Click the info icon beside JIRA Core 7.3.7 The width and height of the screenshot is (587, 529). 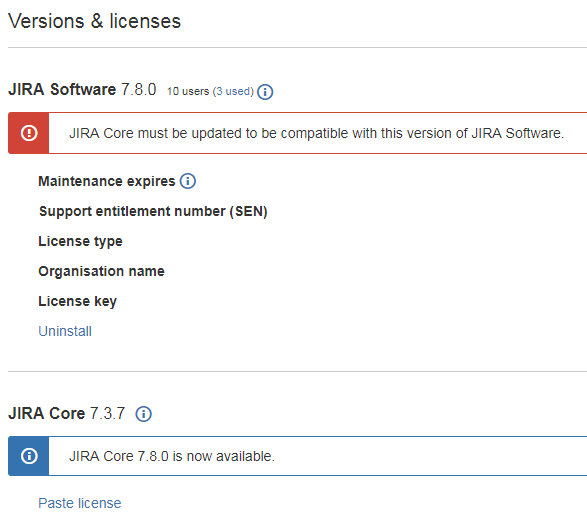143,414
